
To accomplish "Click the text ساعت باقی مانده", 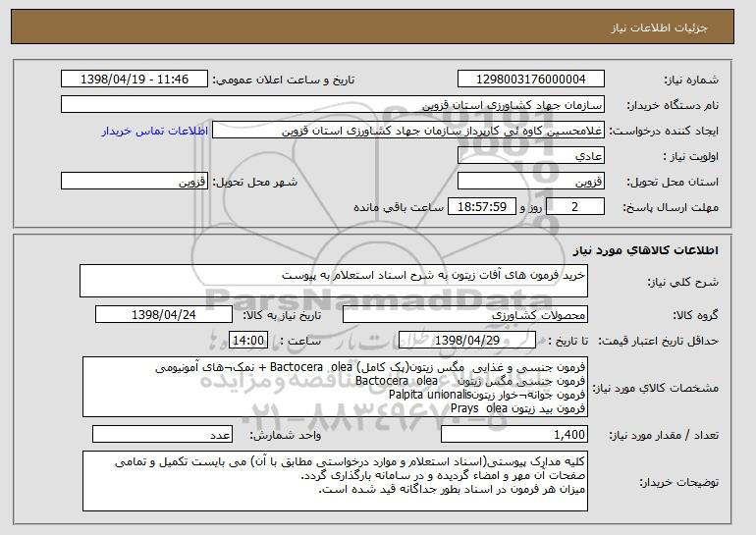I will pos(399,207).
